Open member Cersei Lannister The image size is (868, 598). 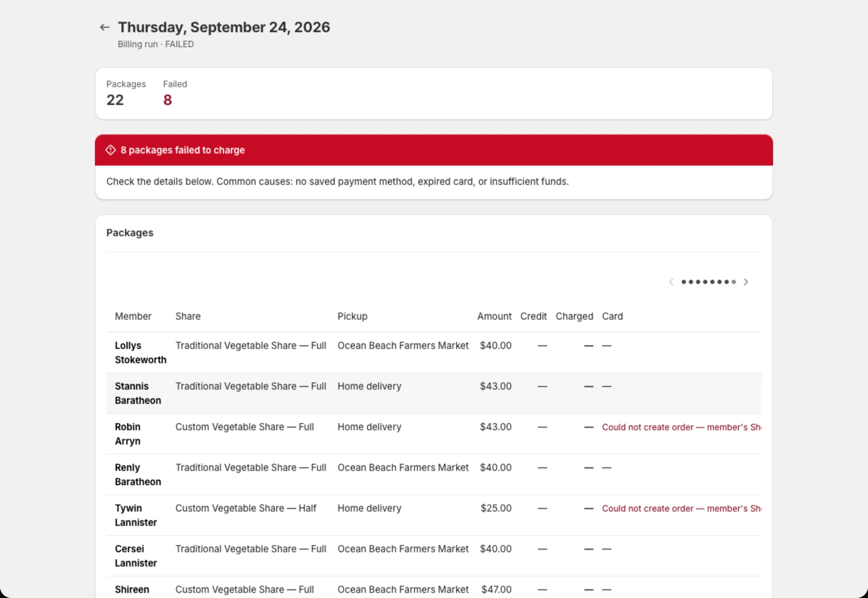click(136, 556)
